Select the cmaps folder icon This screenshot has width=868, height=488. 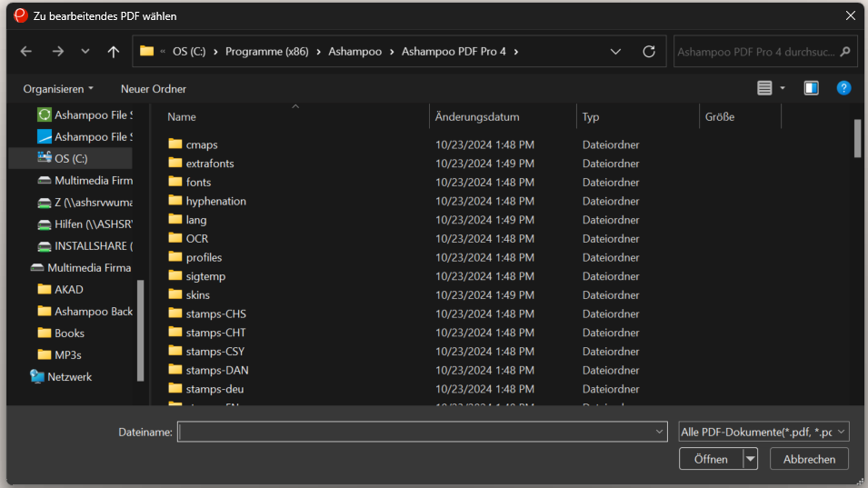tap(175, 144)
